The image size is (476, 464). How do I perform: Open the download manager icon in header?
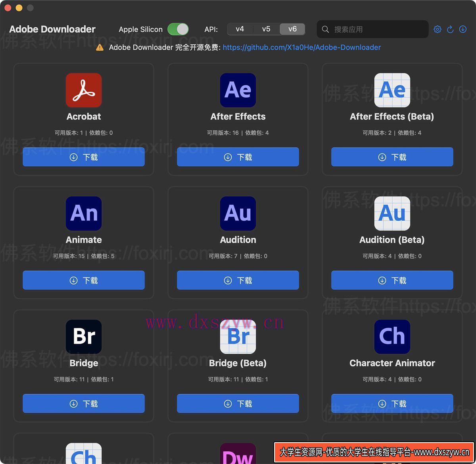(463, 29)
